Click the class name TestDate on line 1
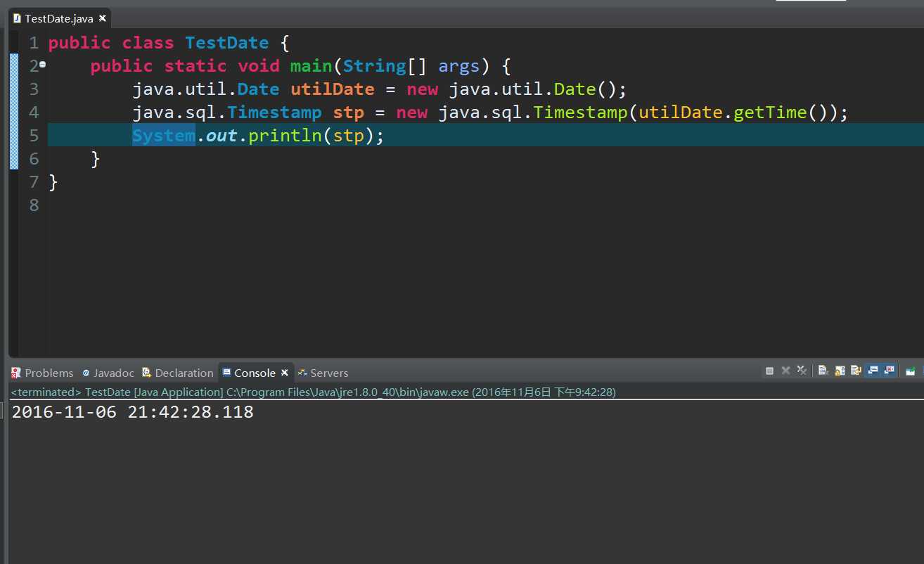Viewport: 924px width, 564px height. [x=227, y=43]
